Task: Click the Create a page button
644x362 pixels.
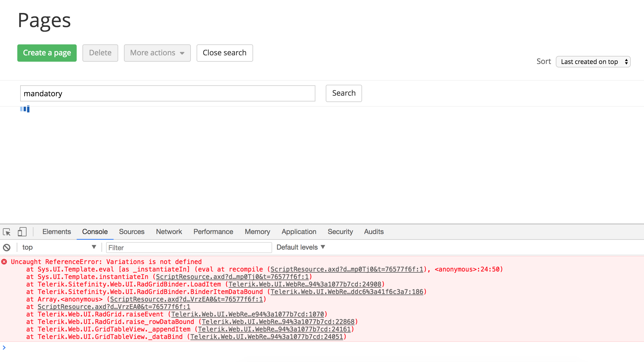Action: pyautogui.click(x=47, y=53)
